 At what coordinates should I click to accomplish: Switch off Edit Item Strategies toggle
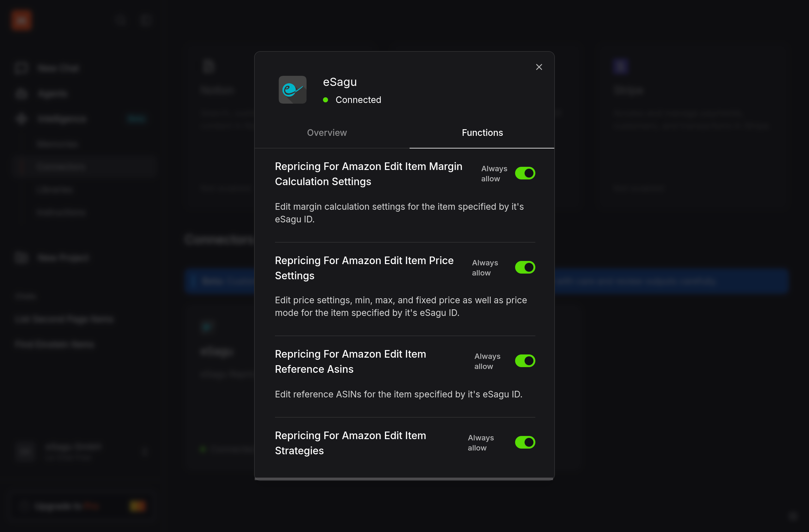(x=525, y=442)
